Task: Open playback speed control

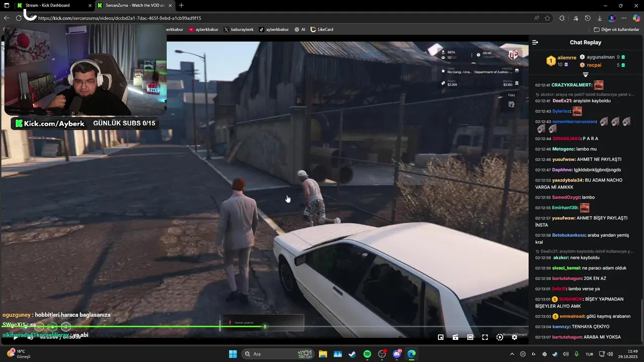Action: [500, 337]
